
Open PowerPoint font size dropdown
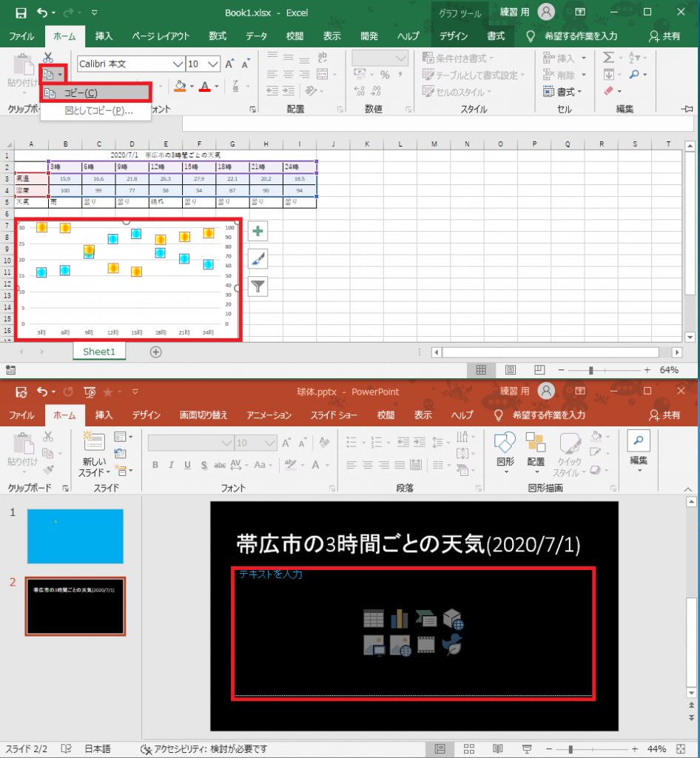[269, 443]
